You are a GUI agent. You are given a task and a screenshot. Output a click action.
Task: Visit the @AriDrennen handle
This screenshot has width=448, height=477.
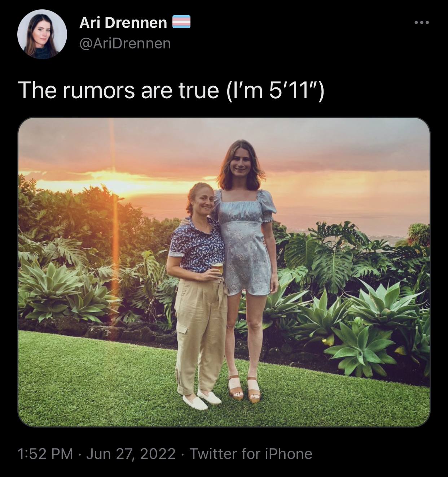coord(125,43)
